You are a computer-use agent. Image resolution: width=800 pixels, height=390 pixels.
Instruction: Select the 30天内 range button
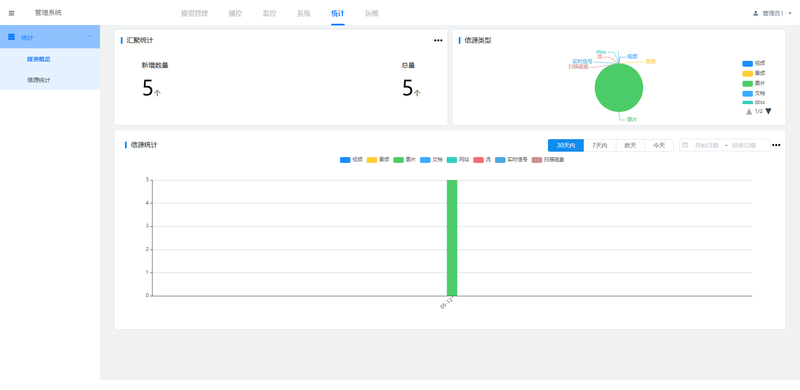[x=566, y=145]
